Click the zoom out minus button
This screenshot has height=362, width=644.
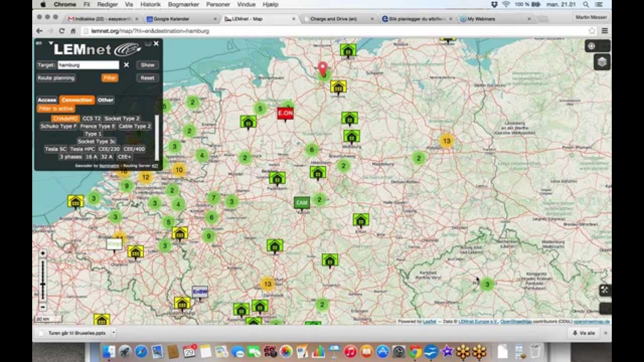(x=43, y=307)
